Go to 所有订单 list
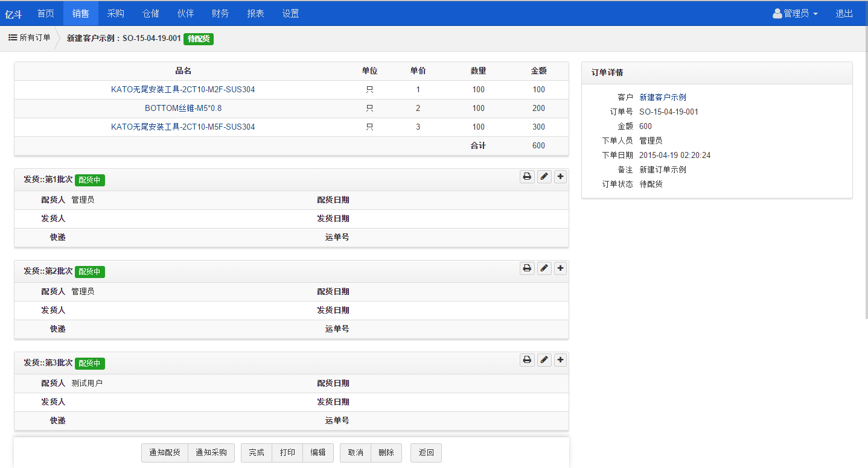The image size is (868, 468). (x=30, y=38)
